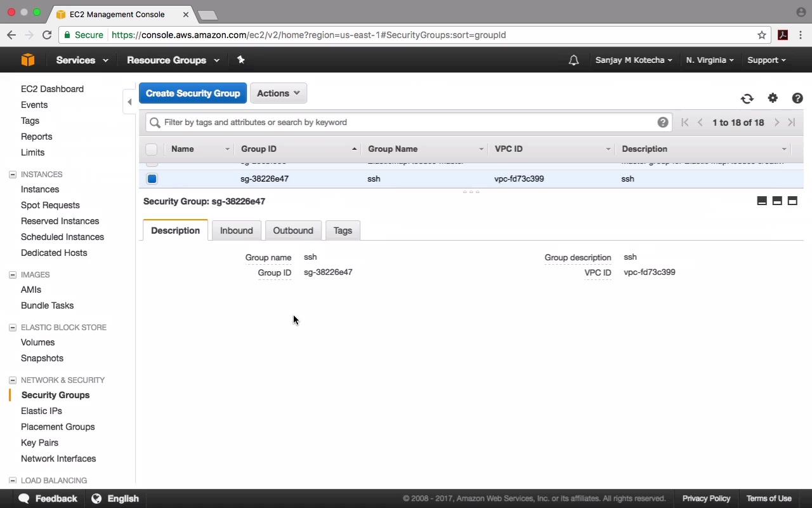Open the Actions dropdown button
The image size is (812, 508).
click(278, 93)
